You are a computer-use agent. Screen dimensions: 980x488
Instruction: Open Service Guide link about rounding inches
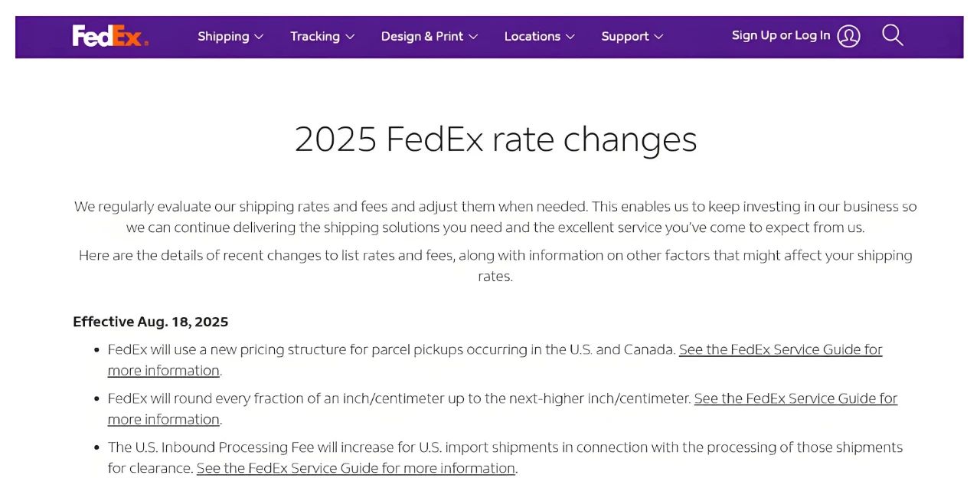795,399
